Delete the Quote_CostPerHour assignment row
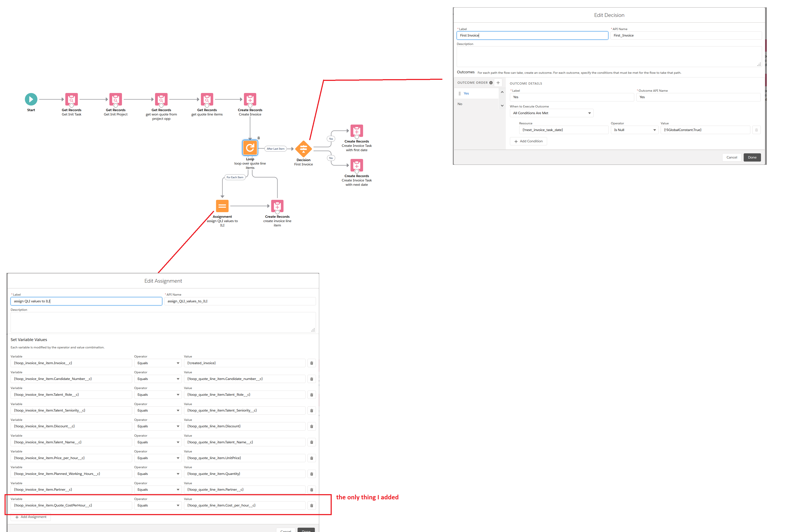 pos(311,506)
